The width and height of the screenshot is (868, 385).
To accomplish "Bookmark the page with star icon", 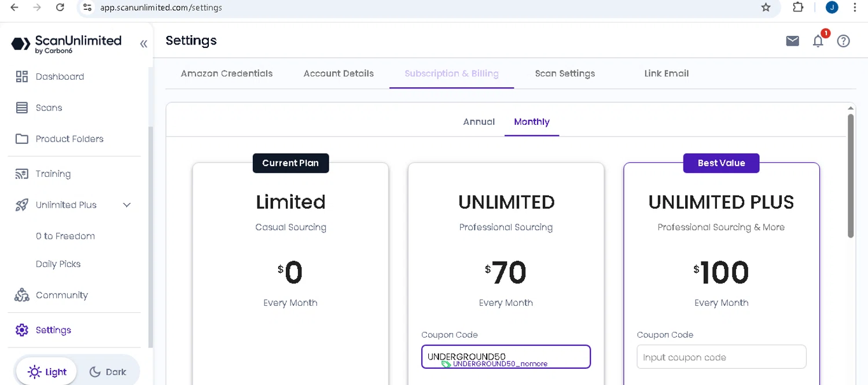I will (766, 8).
